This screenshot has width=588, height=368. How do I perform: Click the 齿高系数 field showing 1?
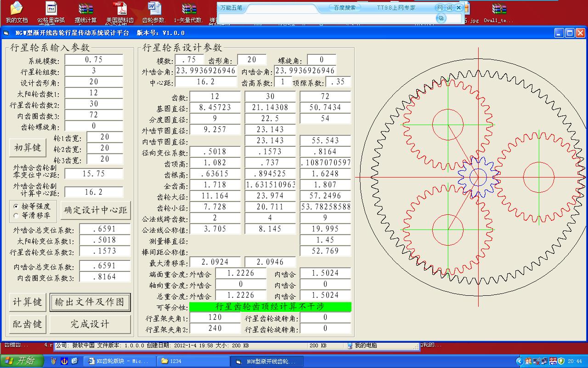tap(283, 82)
